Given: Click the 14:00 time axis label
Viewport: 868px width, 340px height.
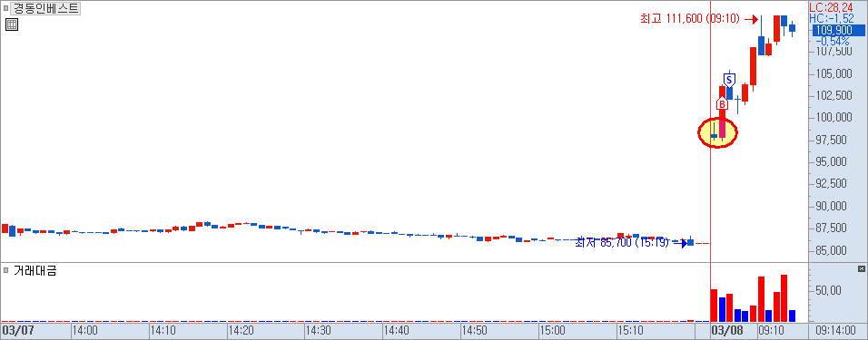Looking at the screenshot, I should coord(86,331).
